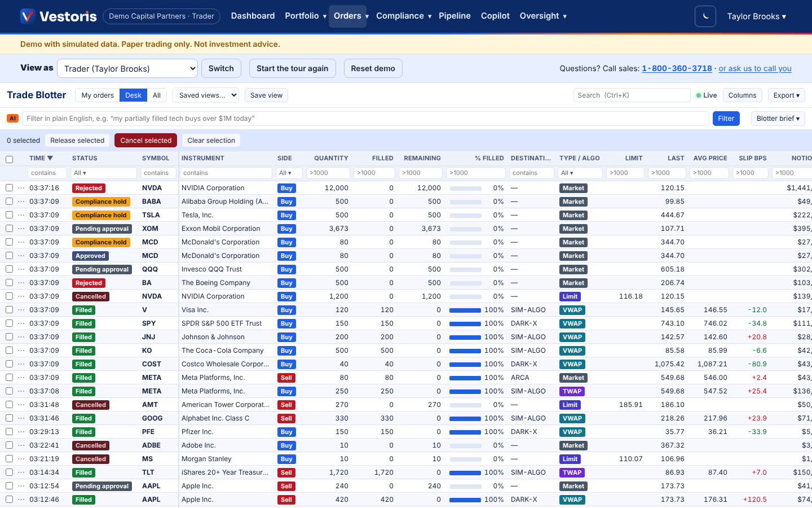The image size is (812, 508).
Task: Click the green Live status indicator
Action: [706, 95]
